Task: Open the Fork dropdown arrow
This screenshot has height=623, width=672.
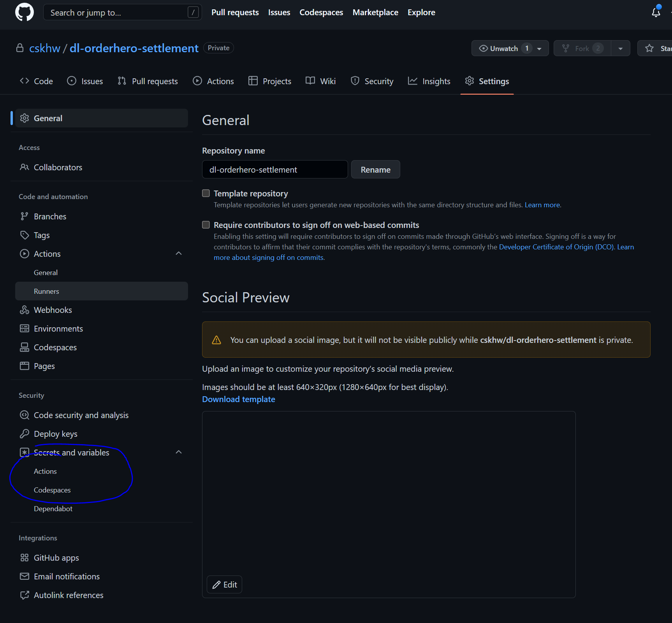Action: point(621,48)
